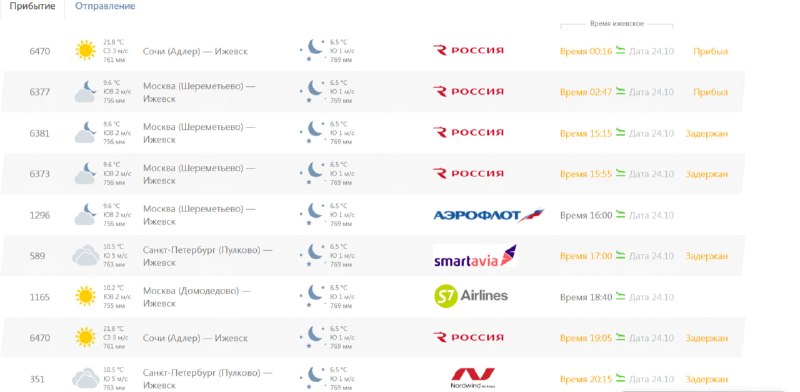
Task: Click the sunny Sochi weather icon in top row
Action: [85, 51]
